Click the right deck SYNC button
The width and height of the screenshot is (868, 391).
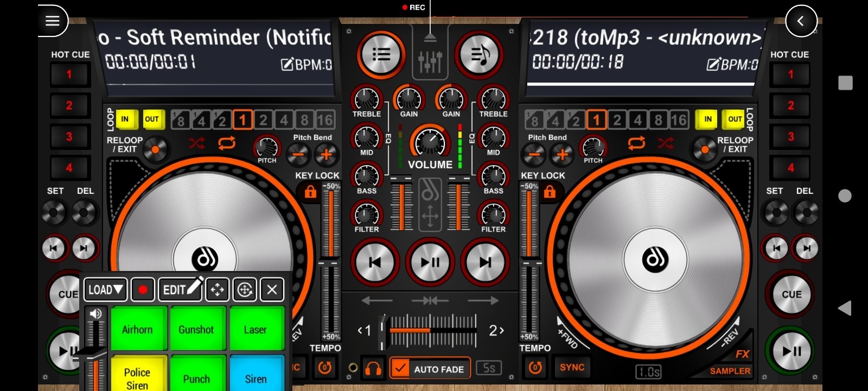pyautogui.click(x=572, y=368)
